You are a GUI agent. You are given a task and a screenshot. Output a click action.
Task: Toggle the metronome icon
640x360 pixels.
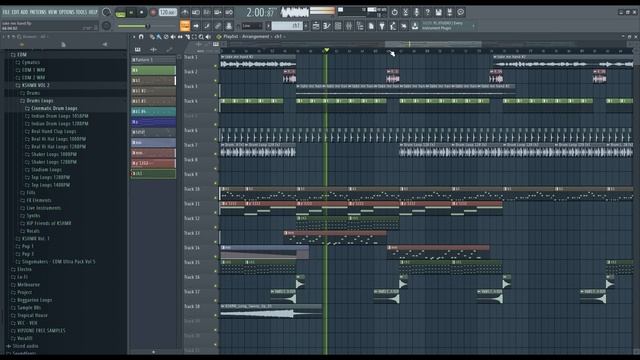(185, 12)
